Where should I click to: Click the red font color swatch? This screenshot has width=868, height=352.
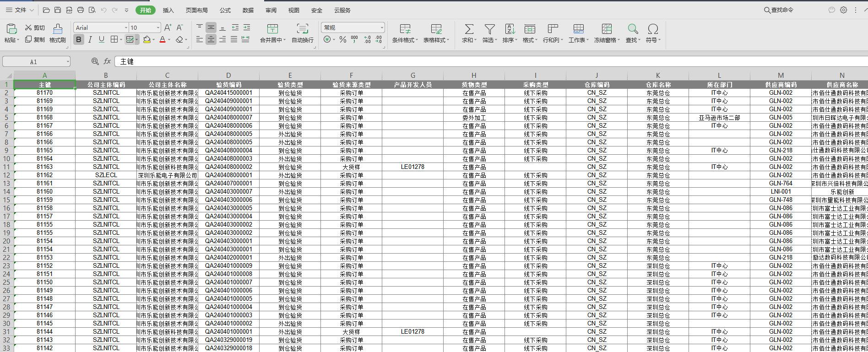point(162,40)
